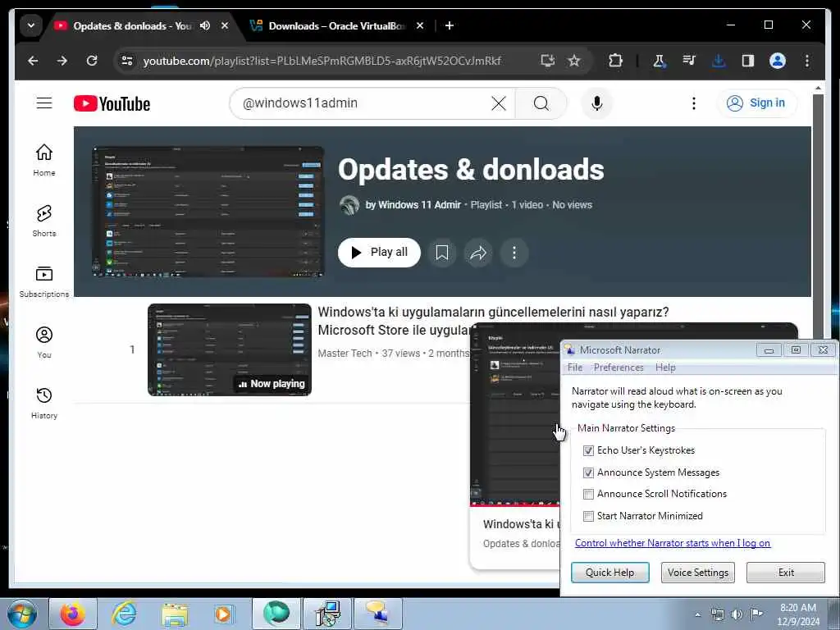The image size is (840, 630).
Task: Open the You sidebar item
Action: [44, 342]
